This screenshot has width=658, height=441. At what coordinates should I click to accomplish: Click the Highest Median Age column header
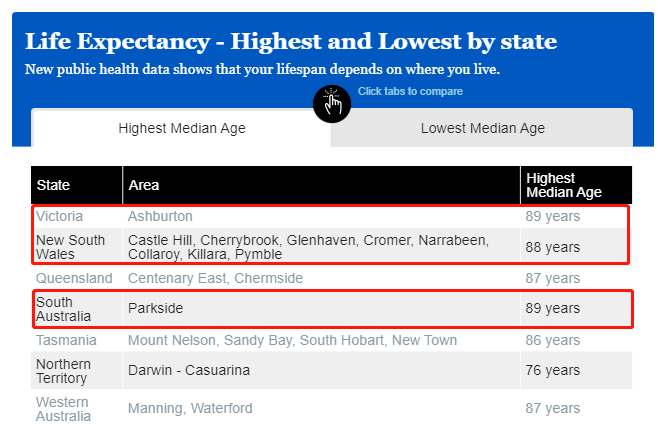click(x=576, y=185)
